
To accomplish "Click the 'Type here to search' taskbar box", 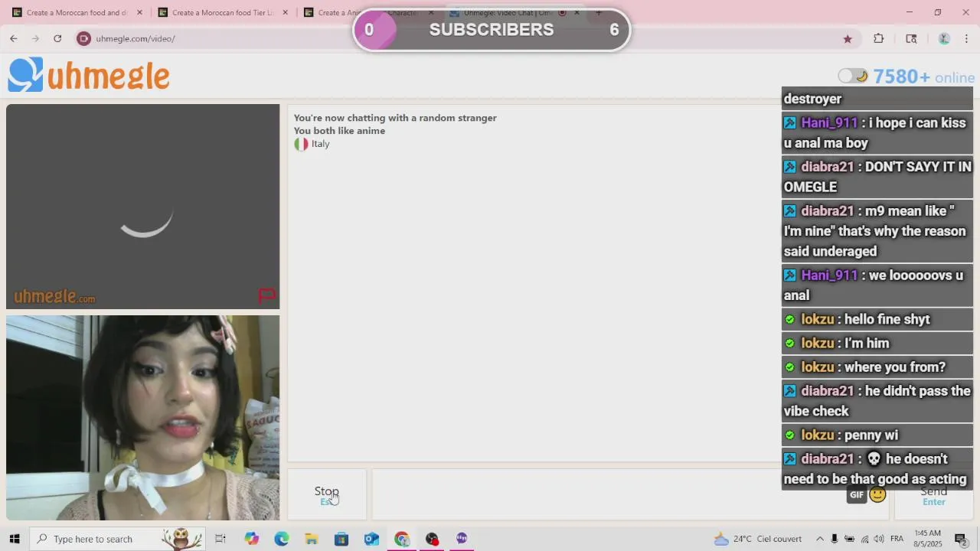I will pos(119,539).
